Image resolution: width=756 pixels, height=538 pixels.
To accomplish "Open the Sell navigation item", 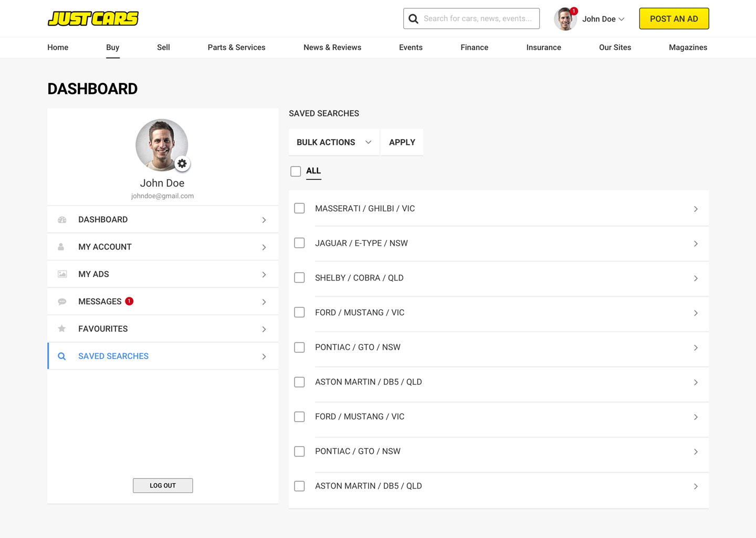I will pyautogui.click(x=163, y=47).
